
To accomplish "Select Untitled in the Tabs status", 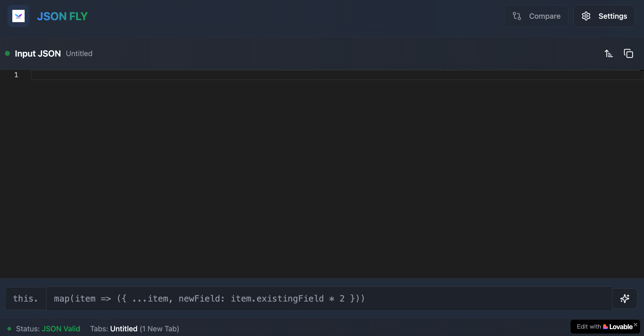I will 124,329.
